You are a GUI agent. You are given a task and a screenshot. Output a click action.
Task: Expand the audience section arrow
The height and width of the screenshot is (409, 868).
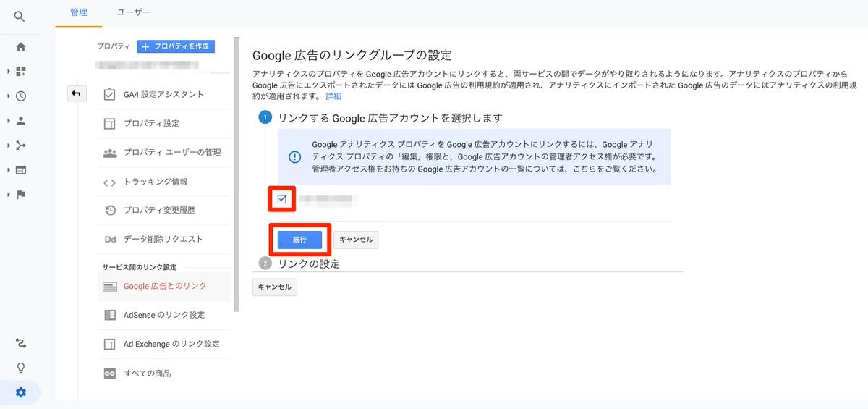coord(8,121)
